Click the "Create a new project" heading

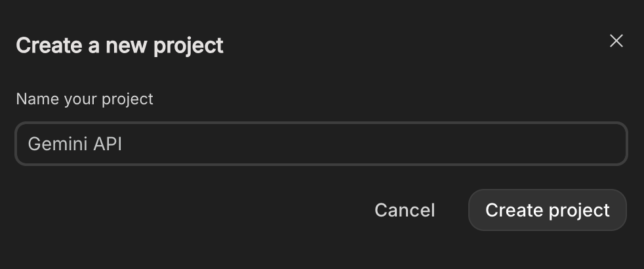pyautogui.click(x=119, y=45)
